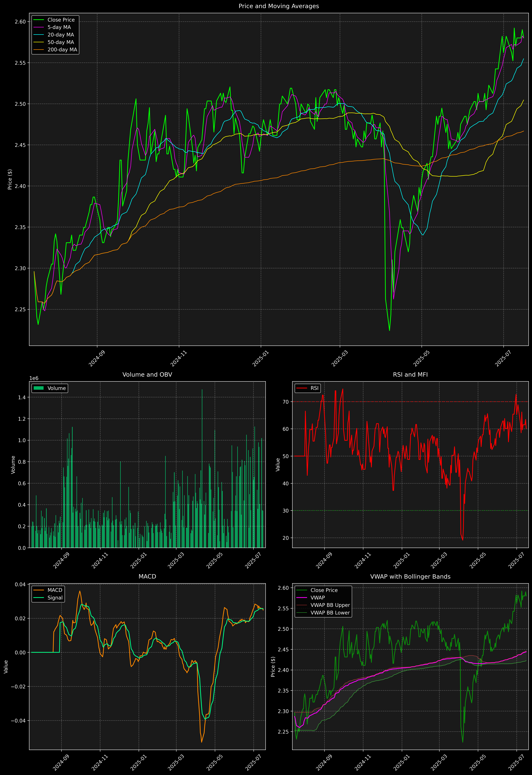
Task: Click the 2.25 tick on the VWAP chart axis
Action: [283, 732]
